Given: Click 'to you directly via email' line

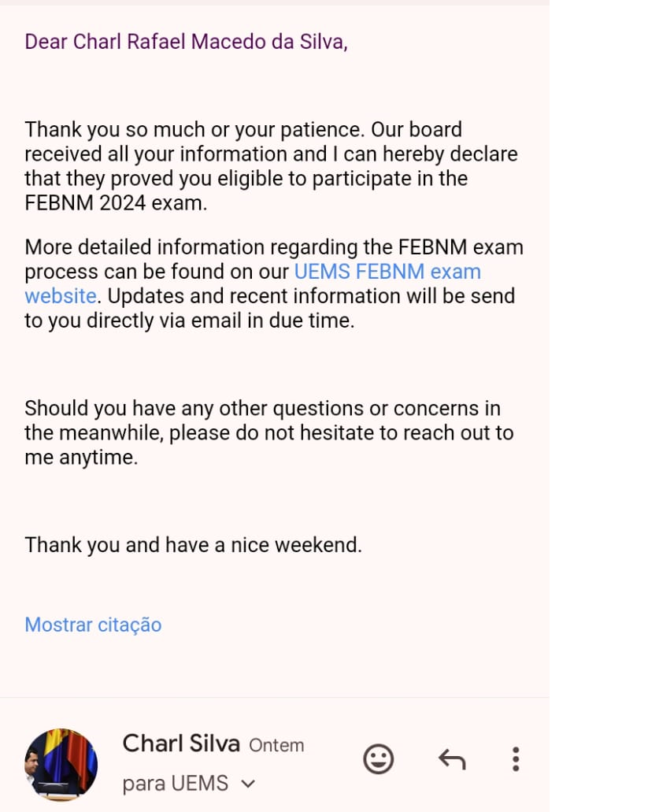Looking at the screenshot, I should click(x=190, y=320).
